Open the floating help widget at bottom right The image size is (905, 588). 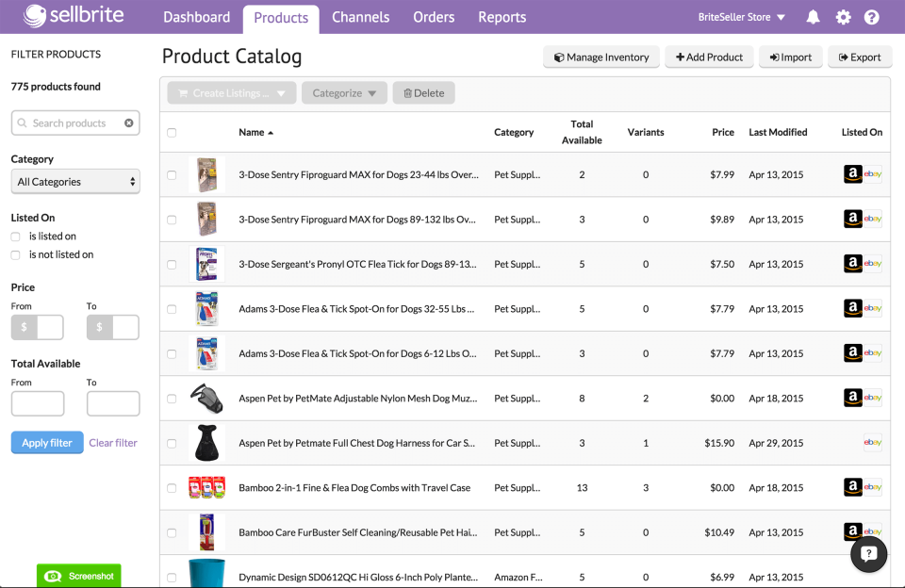[868, 555]
